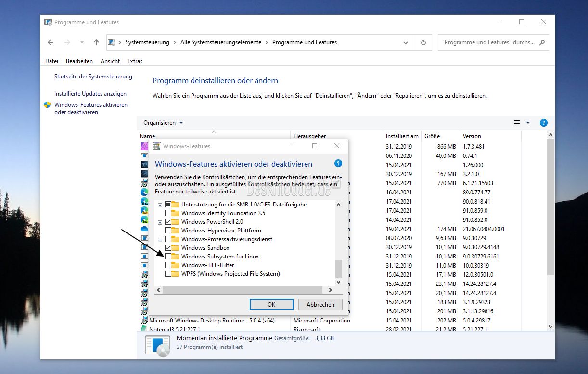Screen dimensions: 588x374
Task: Open the recent locations dropdown arrow
Action: tap(82, 42)
